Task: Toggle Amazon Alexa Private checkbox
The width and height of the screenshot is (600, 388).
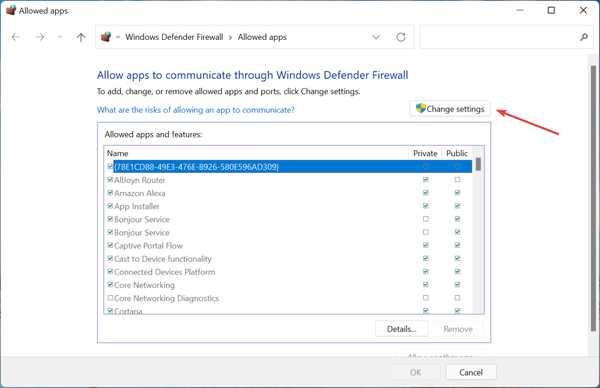Action: pos(426,192)
